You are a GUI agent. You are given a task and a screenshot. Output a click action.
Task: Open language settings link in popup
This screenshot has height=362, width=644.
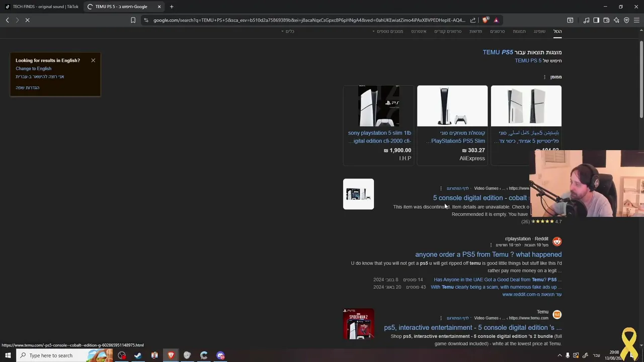(27, 87)
